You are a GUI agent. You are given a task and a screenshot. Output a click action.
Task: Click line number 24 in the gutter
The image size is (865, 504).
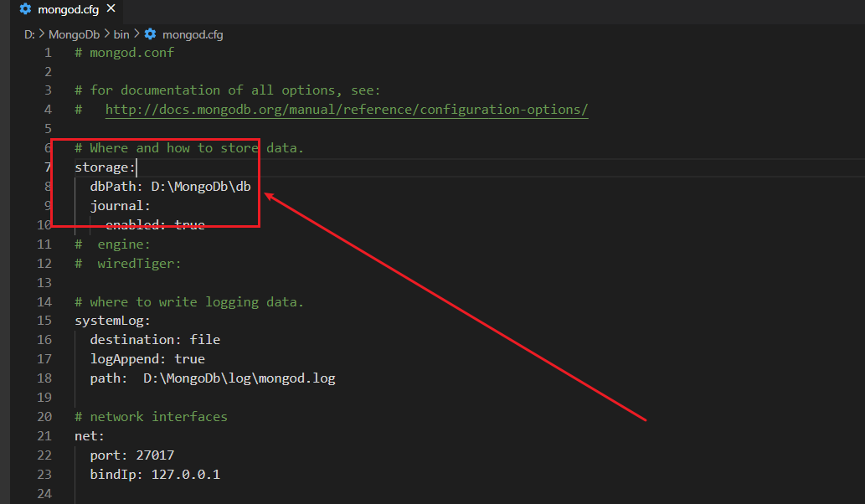[44, 493]
